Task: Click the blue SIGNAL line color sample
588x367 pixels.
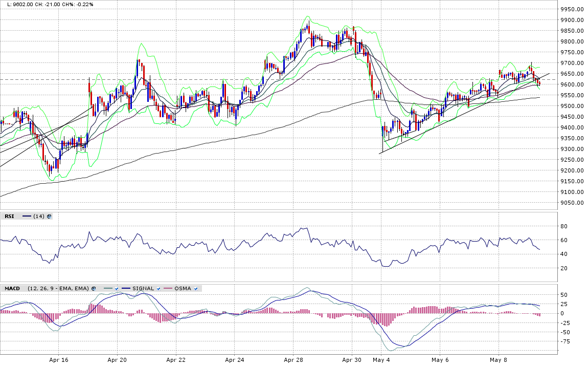Action: point(126,289)
